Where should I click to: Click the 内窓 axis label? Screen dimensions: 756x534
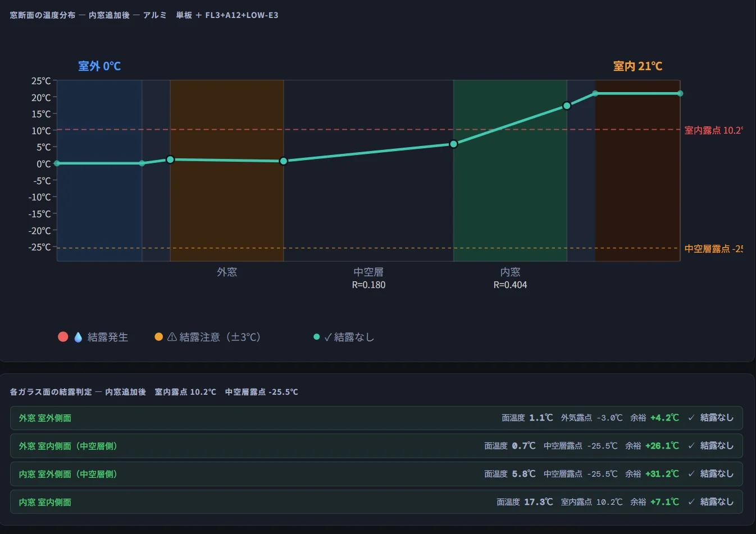pos(510,272)
